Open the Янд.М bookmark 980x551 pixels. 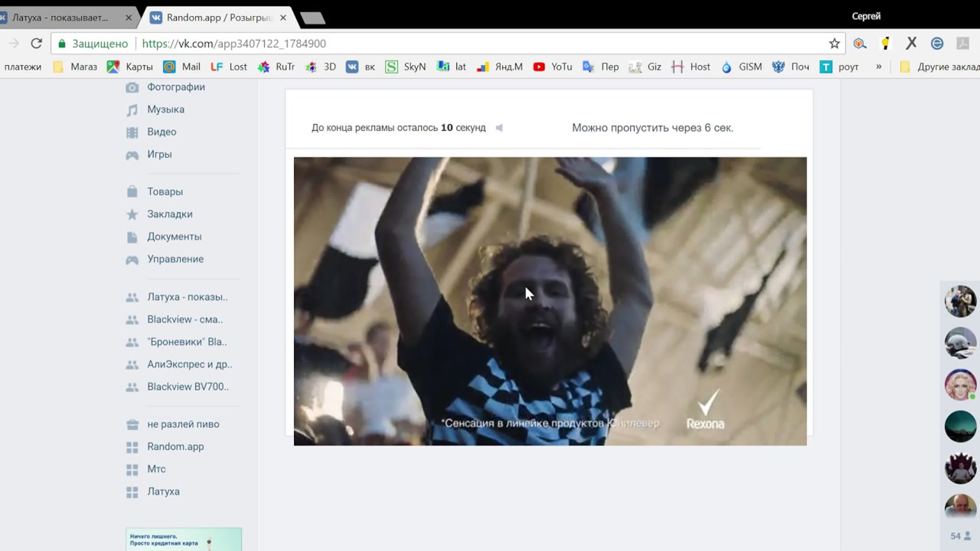[500, 67]
